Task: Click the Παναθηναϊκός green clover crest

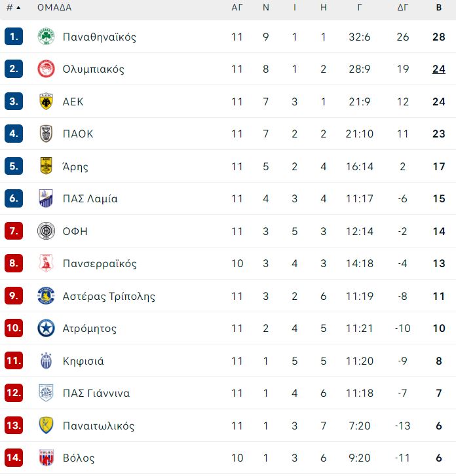Action: tap(46, 37)
